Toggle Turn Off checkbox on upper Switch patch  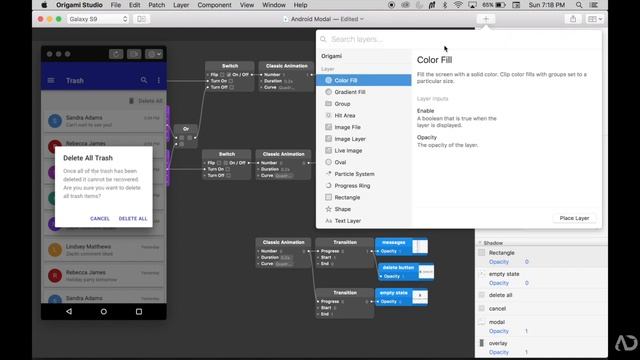(x=231, y=87)
